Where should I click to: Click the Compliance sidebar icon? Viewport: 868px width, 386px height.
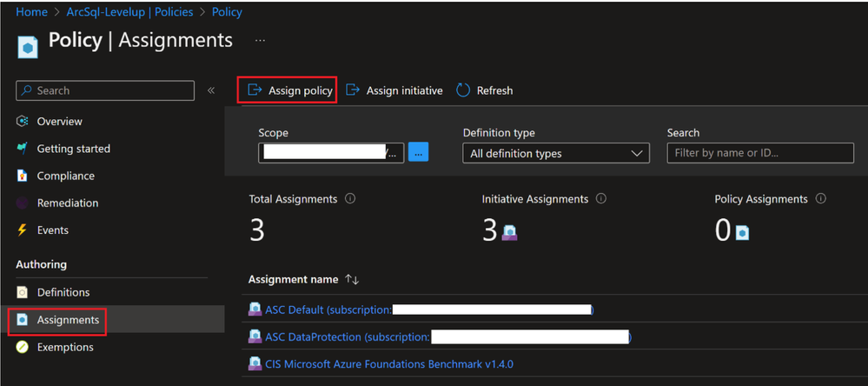tap(23, 176)
